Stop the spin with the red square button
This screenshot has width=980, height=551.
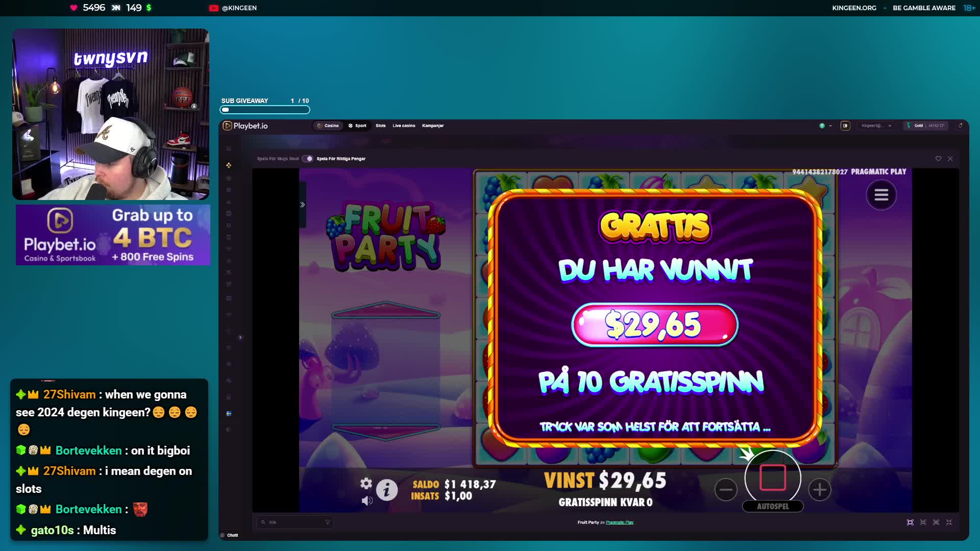(773, 478)
